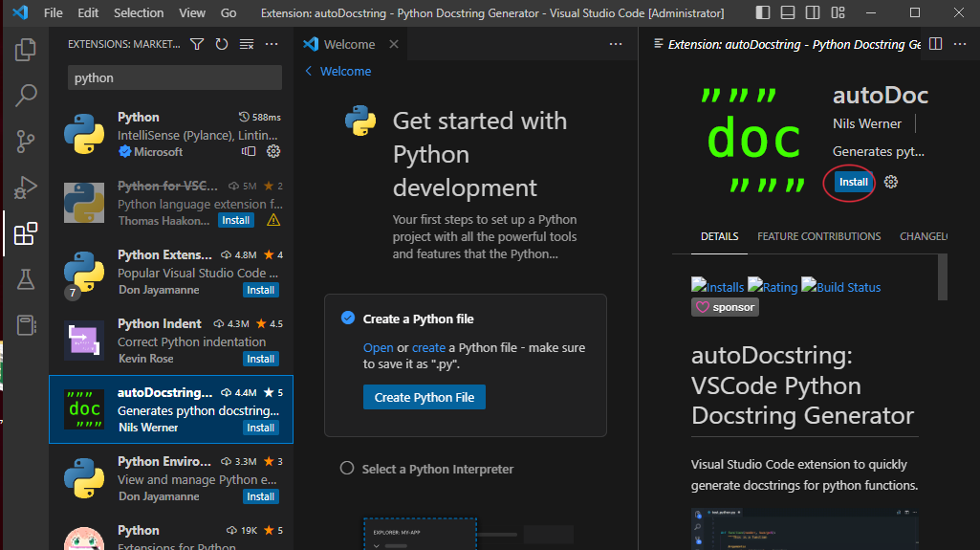Viewport: 980px width, 550px height.
Task: Click Create Python File button
Action: (425, 397)
